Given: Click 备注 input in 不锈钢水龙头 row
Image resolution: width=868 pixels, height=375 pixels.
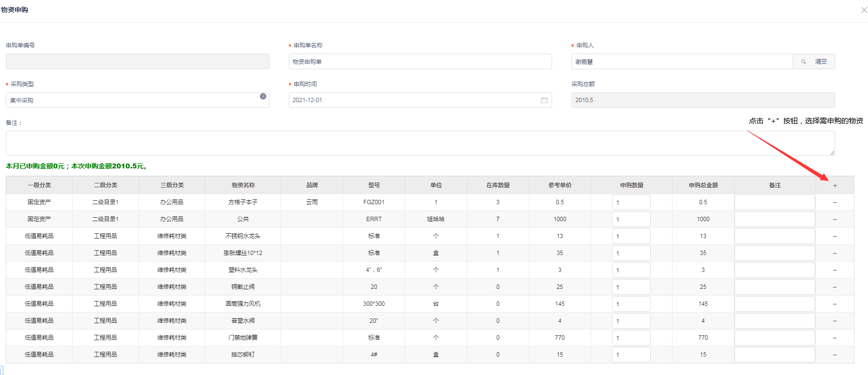Looking at the screenshot, I should [775, 236].
